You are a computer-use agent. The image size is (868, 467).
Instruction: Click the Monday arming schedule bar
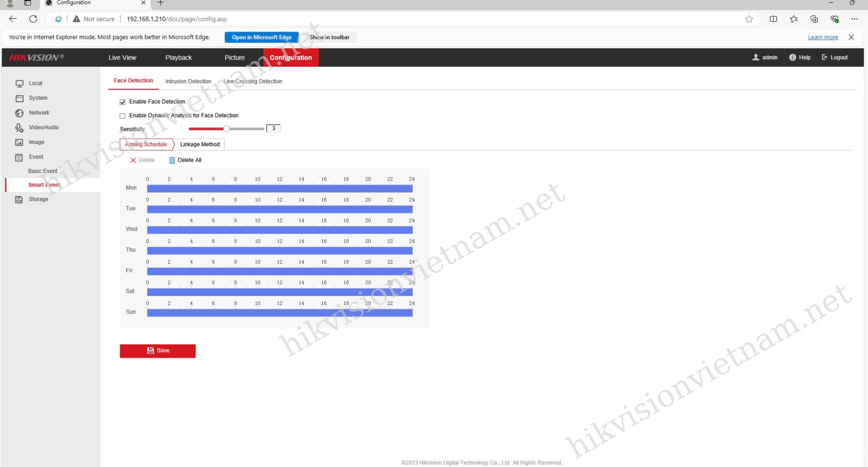(279, 188)
